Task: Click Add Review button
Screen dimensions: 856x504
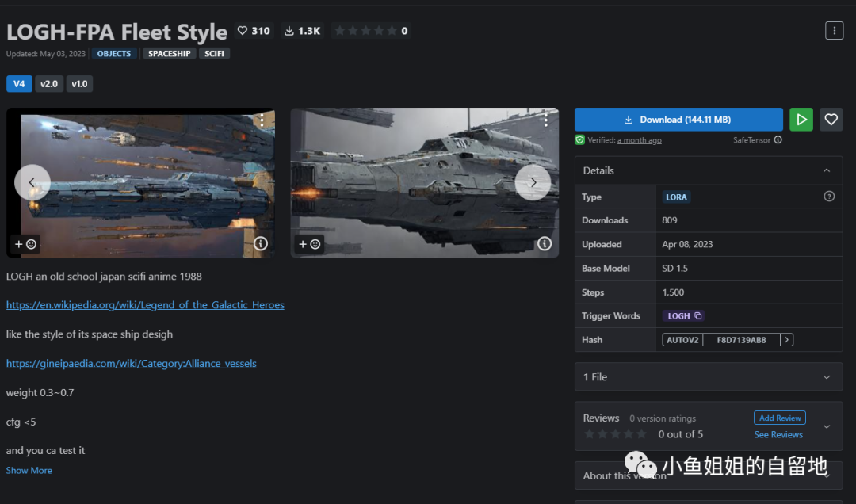Action: [780, 418]
